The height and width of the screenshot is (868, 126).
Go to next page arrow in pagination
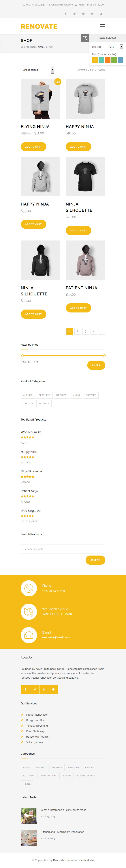[102, 331]
